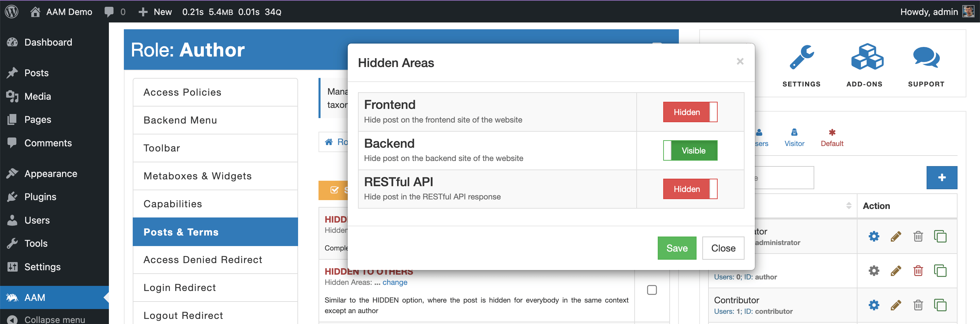The image size is (980, 324).
Task: Sort the roles column using sort arrows
Action: pos(849,205)
